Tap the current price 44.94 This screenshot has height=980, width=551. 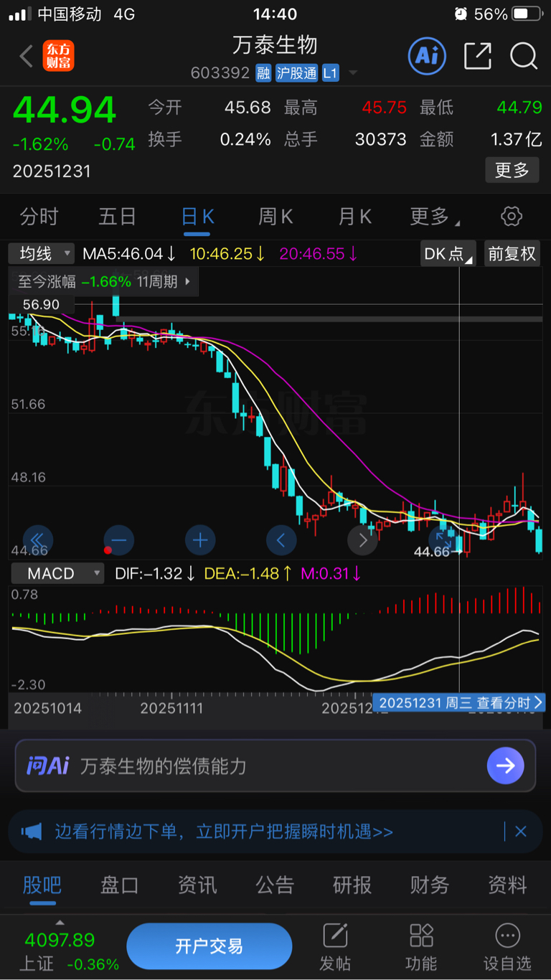point(65,110)
